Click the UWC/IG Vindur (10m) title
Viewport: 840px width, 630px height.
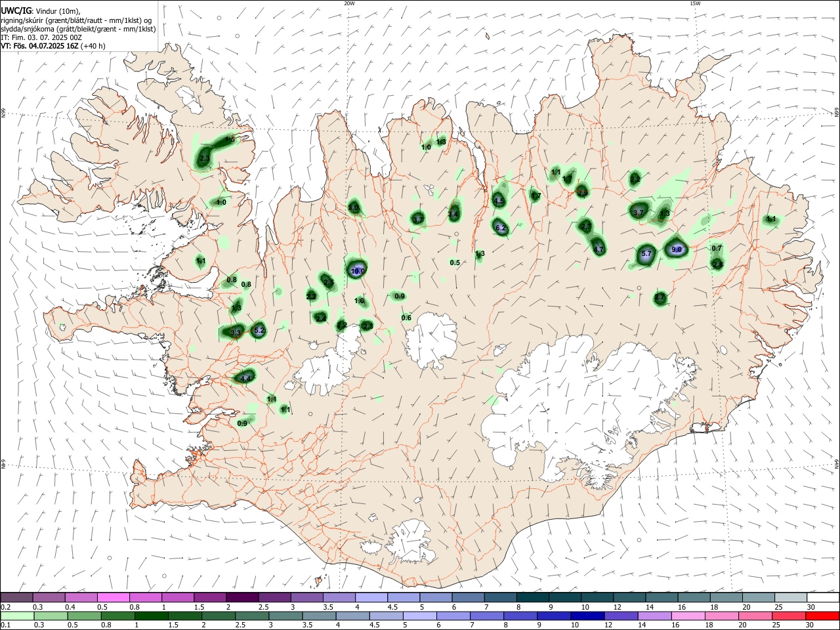pos(40,11)
